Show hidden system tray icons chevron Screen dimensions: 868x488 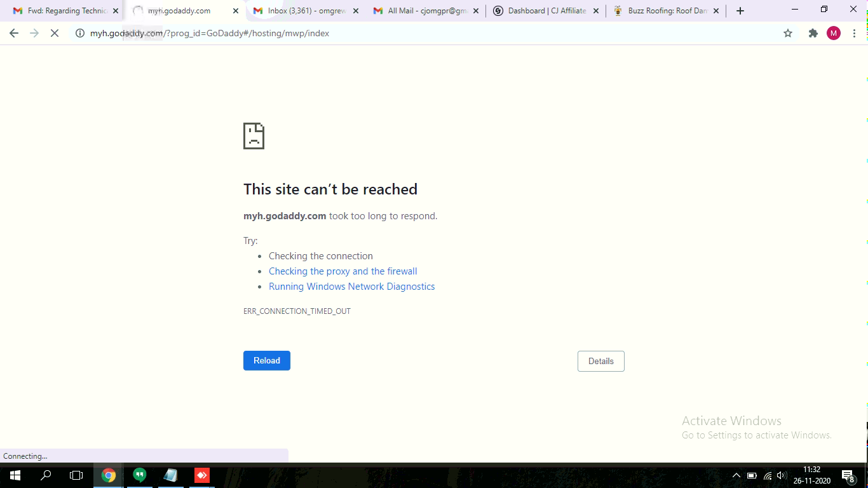[x=736, y=475]
